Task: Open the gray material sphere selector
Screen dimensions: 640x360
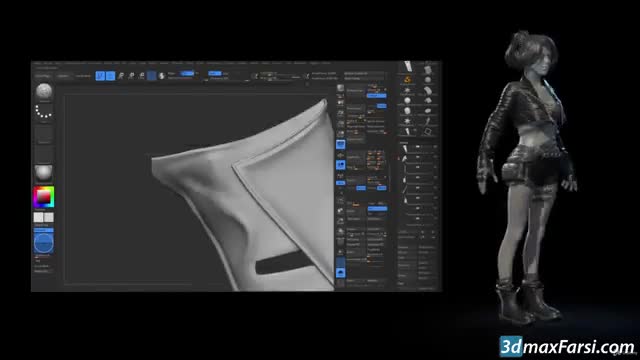Action: pyautogui.click(x=44, y=173)
